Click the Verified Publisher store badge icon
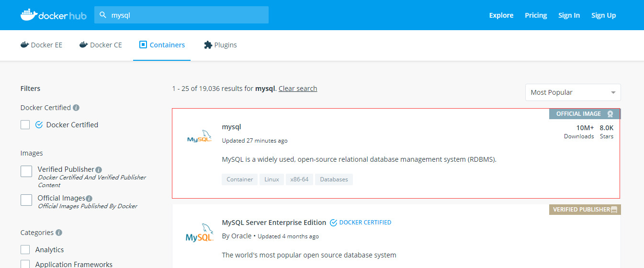This screenshot has width=644, height=268. (614, 210)
